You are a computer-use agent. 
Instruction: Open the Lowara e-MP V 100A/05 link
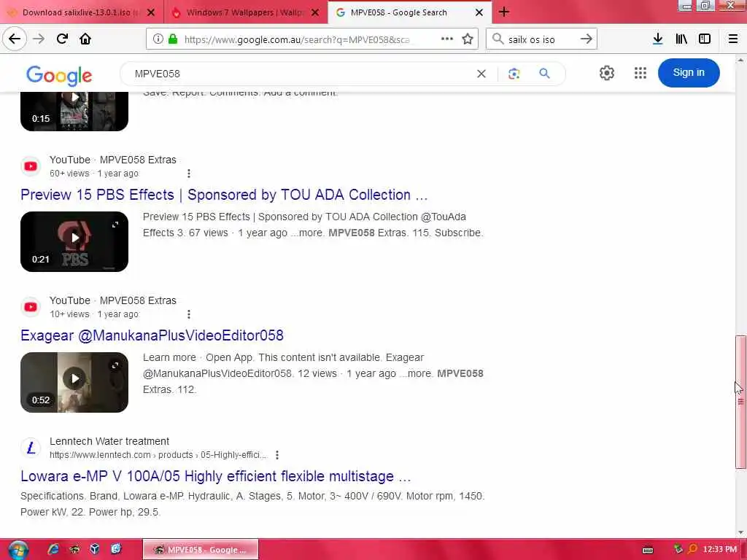(215, 476)
